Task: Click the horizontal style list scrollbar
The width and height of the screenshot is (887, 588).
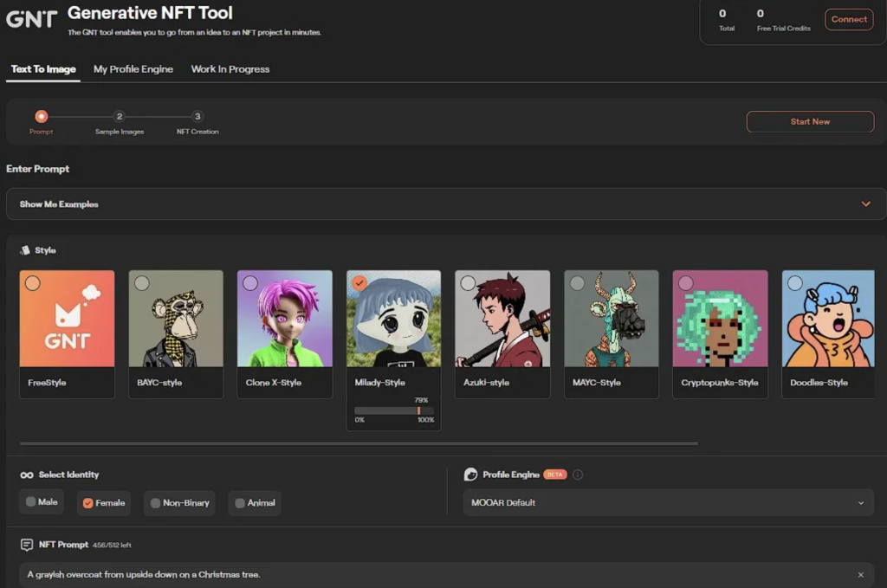Action: (x=359, y=444)
